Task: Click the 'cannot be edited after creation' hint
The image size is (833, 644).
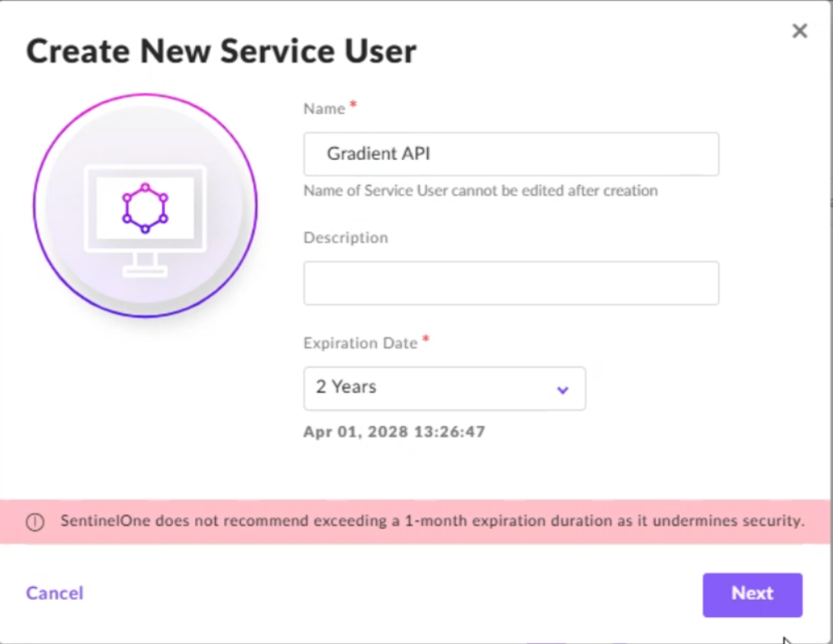Action: (480, 191)
